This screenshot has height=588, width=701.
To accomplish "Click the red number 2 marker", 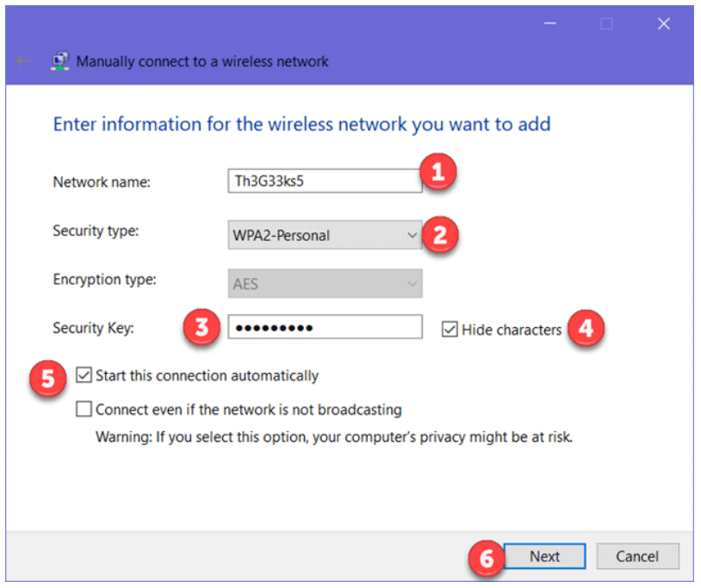I will 440,235.
